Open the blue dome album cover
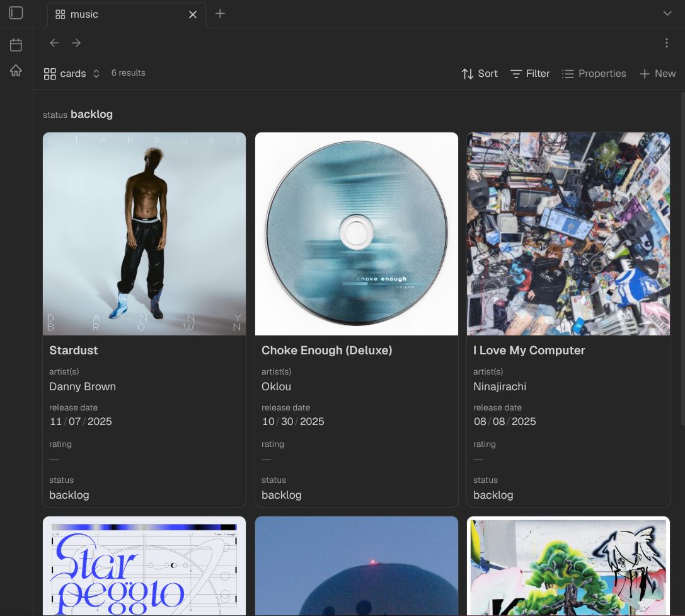This screenshot has height=616, width=685. [x=357, y=566]
